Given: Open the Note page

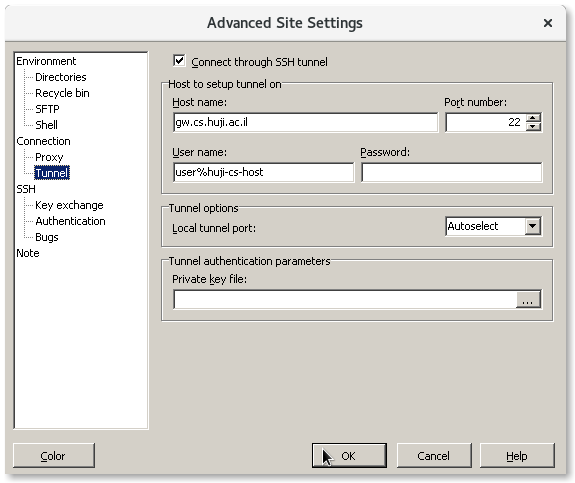Looking at the screenshot, I should tap(28, 253).
